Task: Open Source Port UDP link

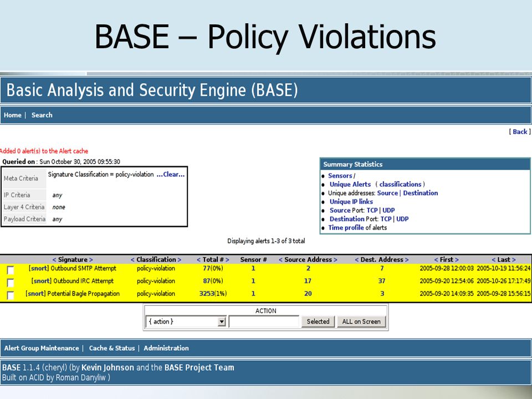Action: click(388, 211)
